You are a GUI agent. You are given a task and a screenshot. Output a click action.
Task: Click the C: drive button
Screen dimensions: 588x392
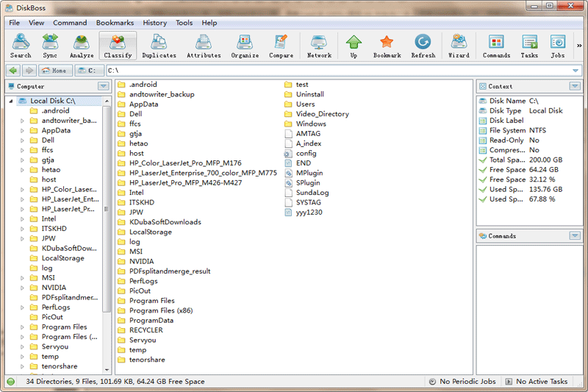coord(89,71)
